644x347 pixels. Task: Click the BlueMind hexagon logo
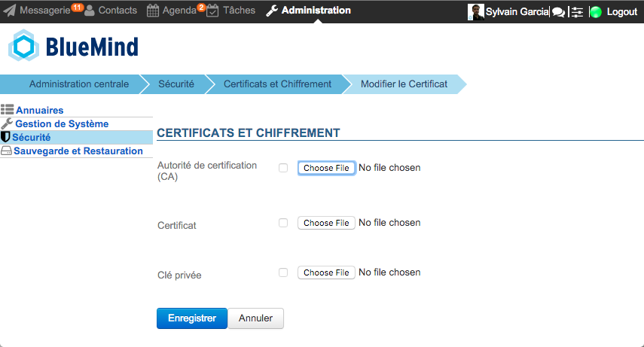click(24, 46)
